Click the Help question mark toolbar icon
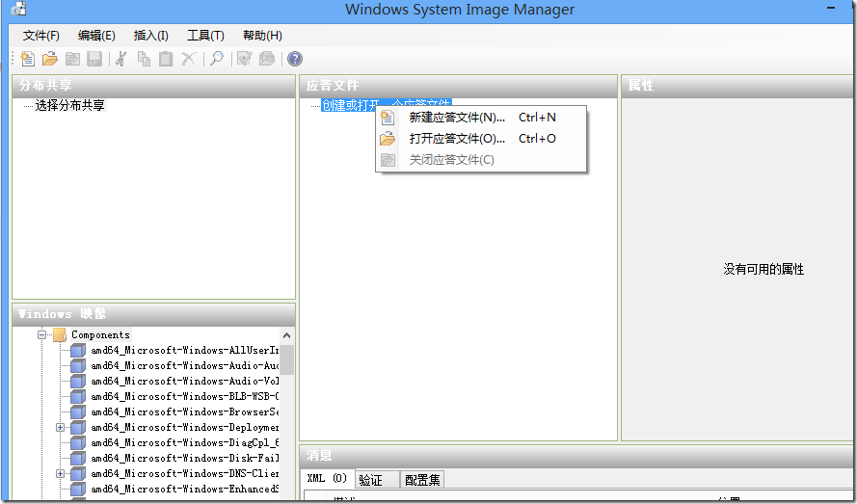 tap(295, 59)
